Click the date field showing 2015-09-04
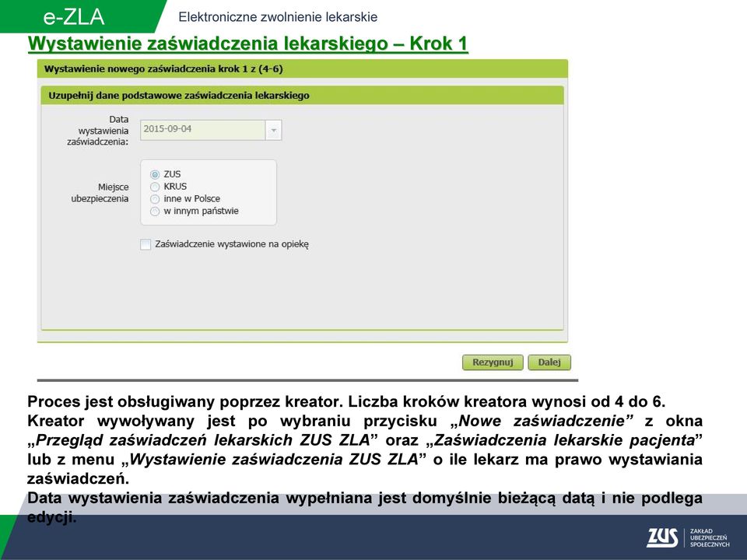 coord(203,130)
